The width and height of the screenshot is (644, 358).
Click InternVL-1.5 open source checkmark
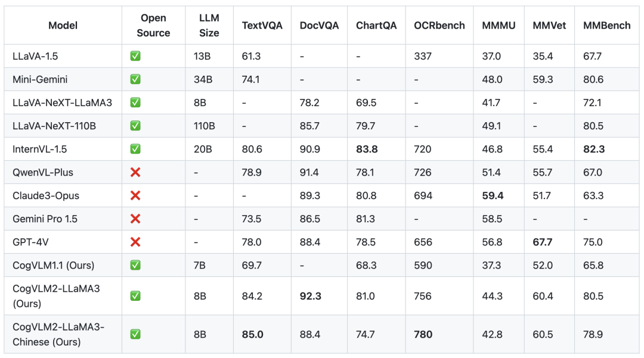pos(135,149)
